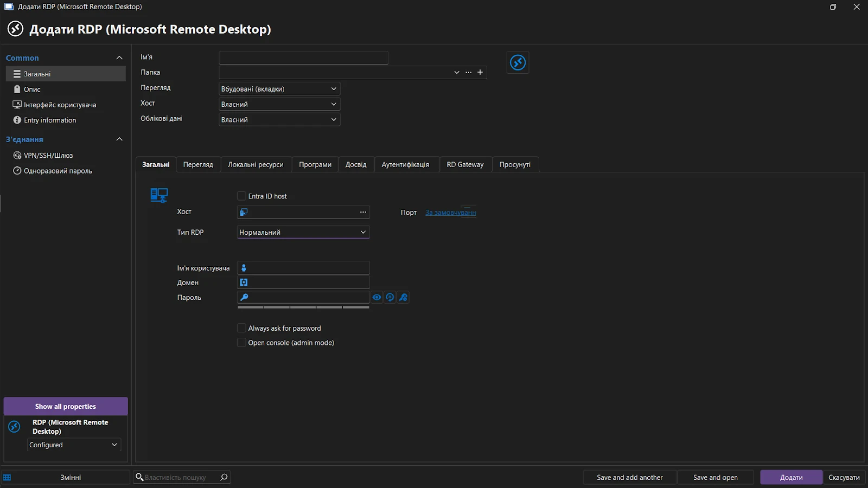
Task: Switch to the RD Gateway tab
Action: 465,164
